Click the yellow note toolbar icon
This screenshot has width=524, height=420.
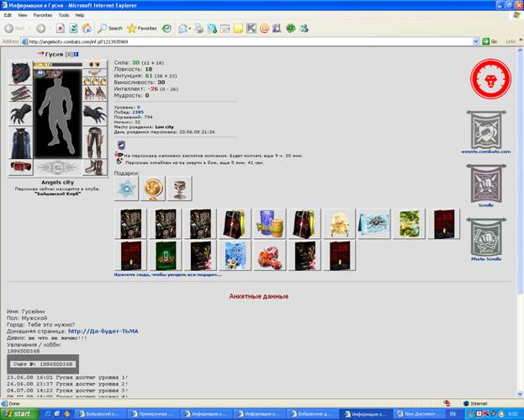[238, 29]
